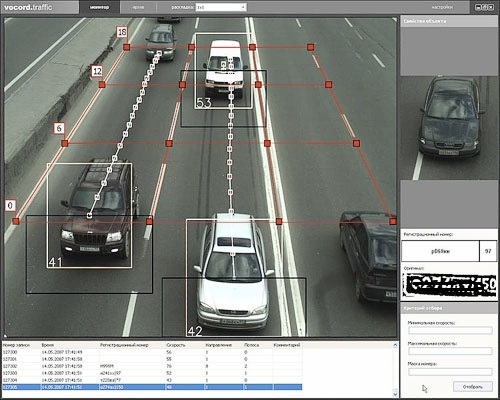
Task: Open the настройки settings menu
Action: [442, 7]
